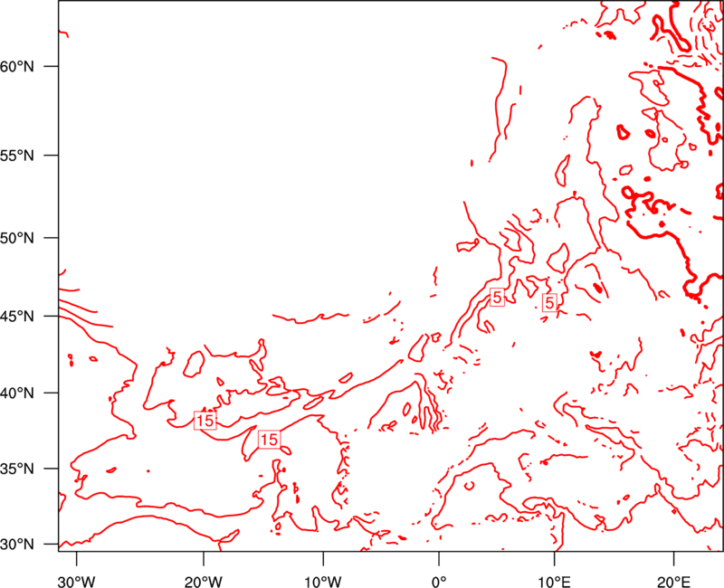
Task: Select the 35°N latitude tick label
Action: [x=17, y=469]
